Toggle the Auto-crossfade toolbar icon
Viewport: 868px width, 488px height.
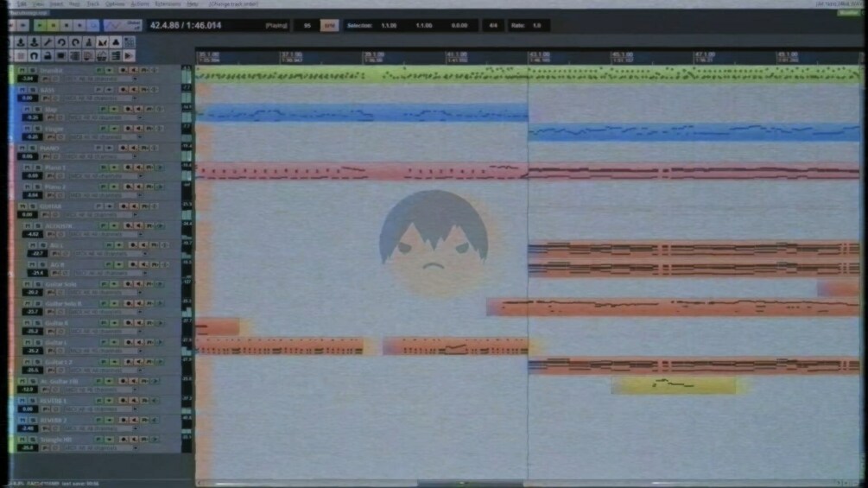tap(103, 42)
